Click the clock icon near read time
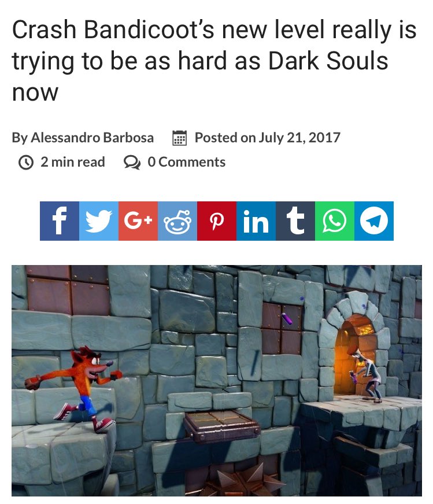This screenshot has width=433, height=504. pyautogui.click(x=26, y=163)
